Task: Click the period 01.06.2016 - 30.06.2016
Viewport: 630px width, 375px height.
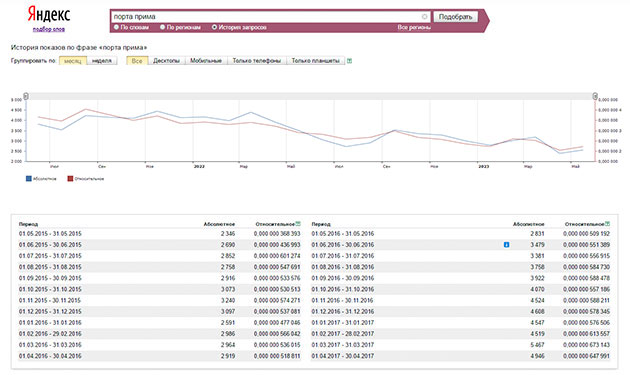Action: click(343, 244)
